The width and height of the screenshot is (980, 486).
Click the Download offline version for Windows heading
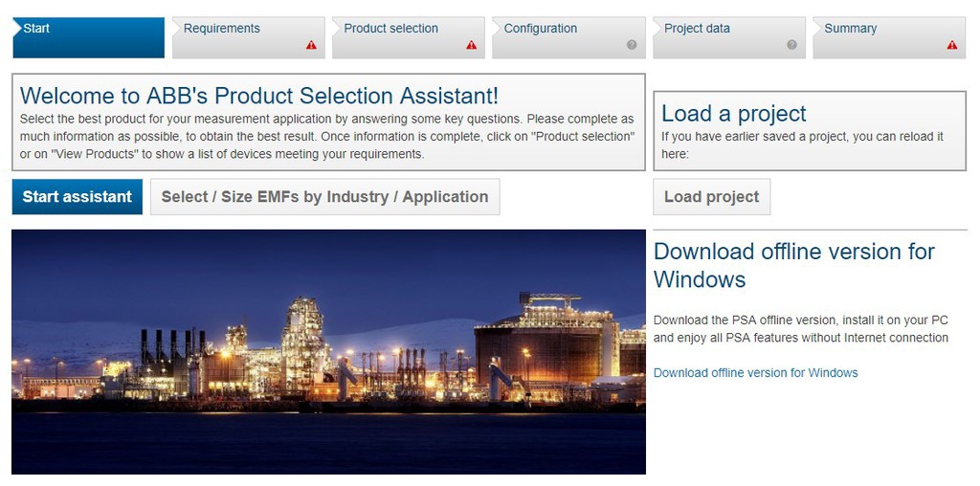click(x=793, y=265)
